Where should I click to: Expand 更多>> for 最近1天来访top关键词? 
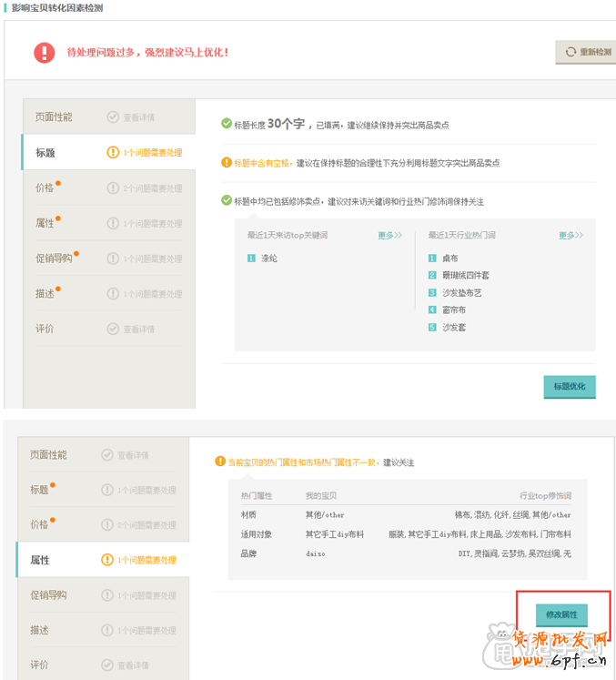[x=390, y=235]
